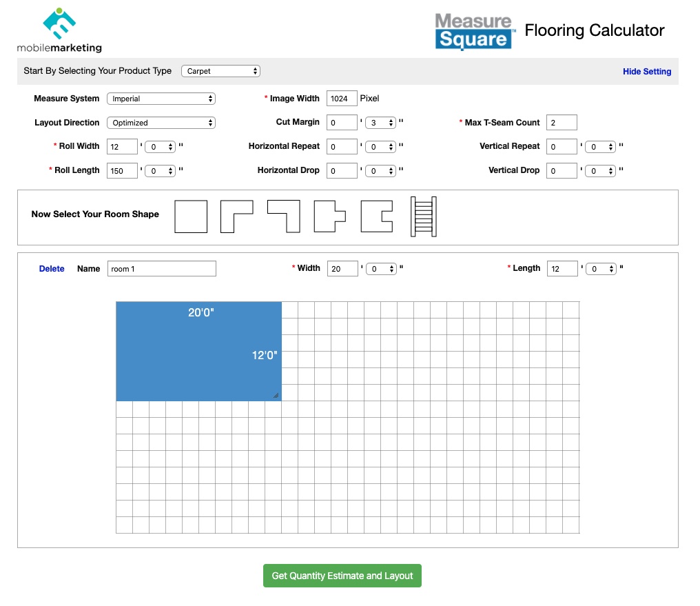Screen dimensions: 700x606
Task: Click the Hide Setting link
Action: point(647,72)
